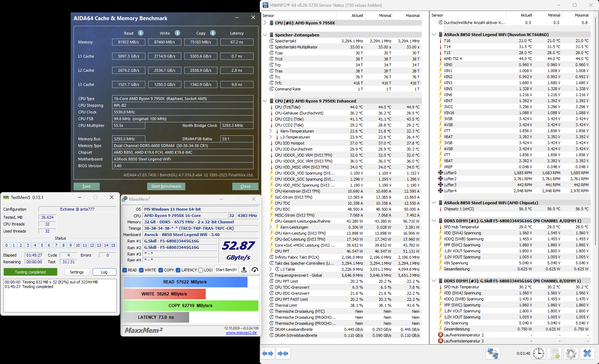599x364 pixels.
Task: Click the left pane Minimal column header
Action: tap(379, 16)
